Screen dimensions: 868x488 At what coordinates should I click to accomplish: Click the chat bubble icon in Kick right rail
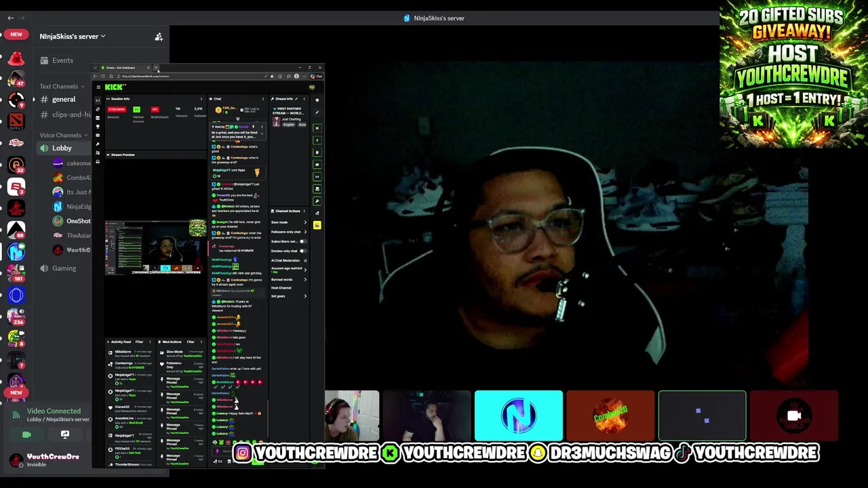coord(317,165)
